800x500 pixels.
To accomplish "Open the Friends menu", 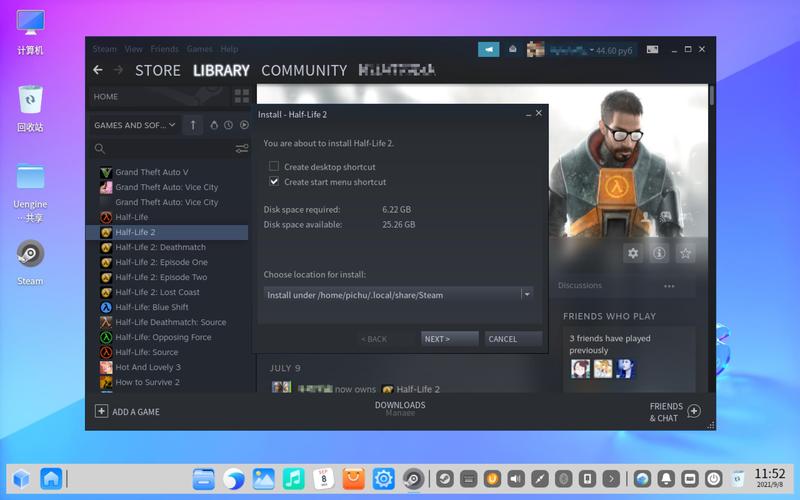I will point(164,49).
